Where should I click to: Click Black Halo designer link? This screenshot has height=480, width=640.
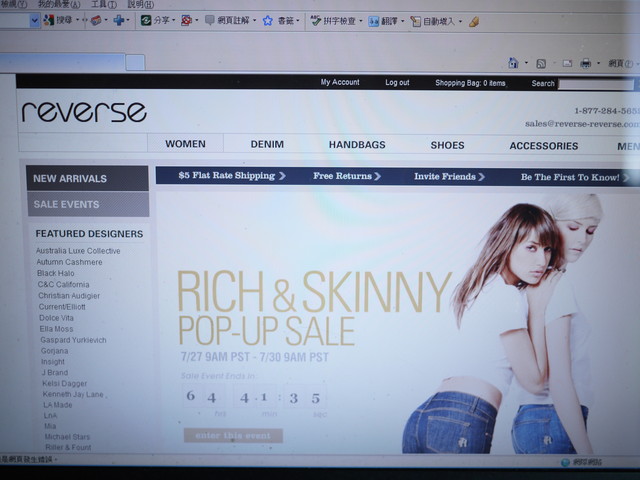tap(56, 273)
